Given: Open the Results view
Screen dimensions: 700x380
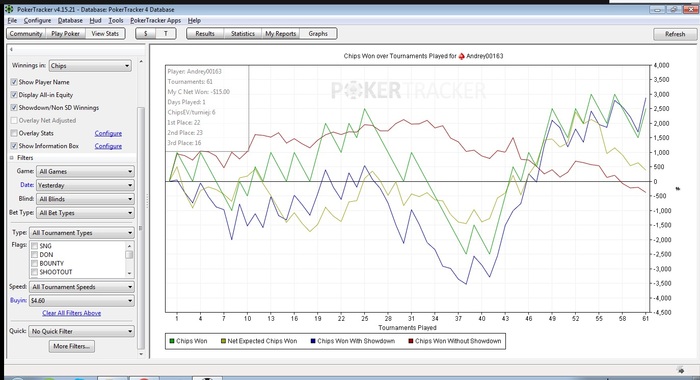Looking at the screenshot, I should click(x=205, y=33).
